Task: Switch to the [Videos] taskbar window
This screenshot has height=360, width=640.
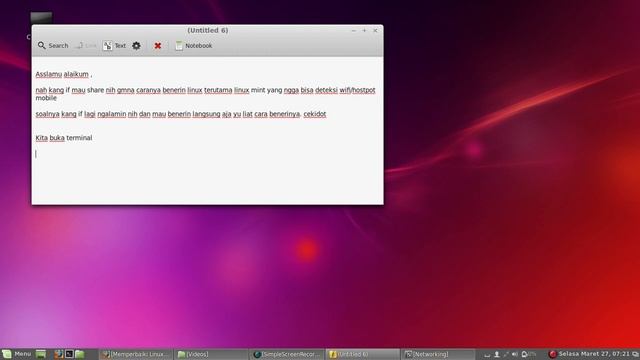Action: (210, 354)
